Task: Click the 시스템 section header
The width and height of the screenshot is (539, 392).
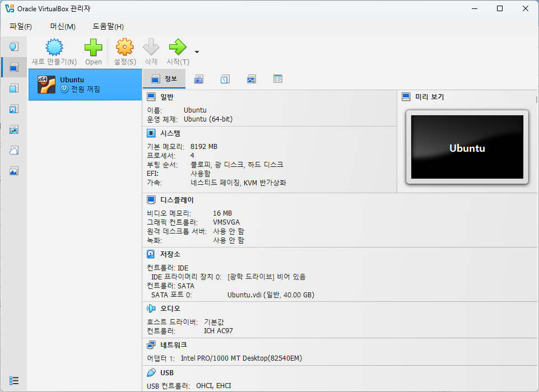Action: tap(170, 133)
